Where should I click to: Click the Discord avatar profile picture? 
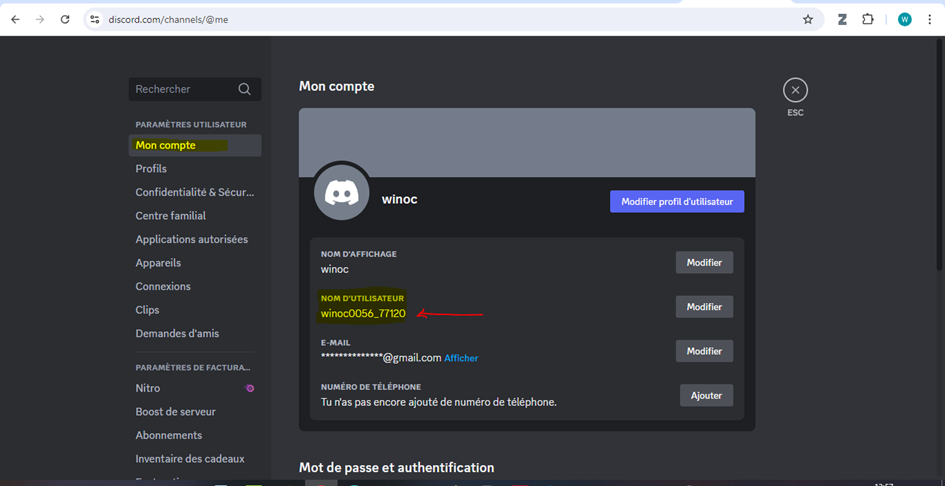tap(342, 191)
